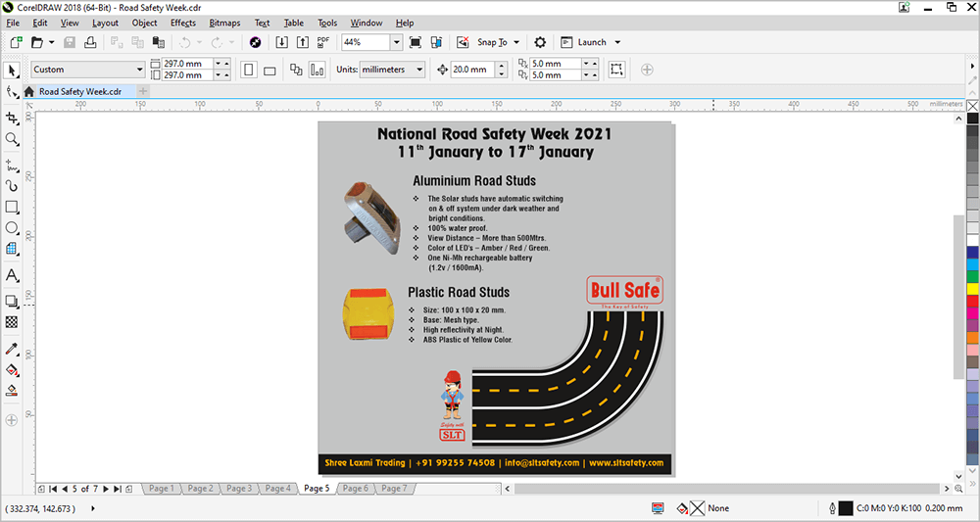Viewport: 980px width, 522px height.
Task: Pick the red swatch in the palette
Action: (x=972, y=301)
